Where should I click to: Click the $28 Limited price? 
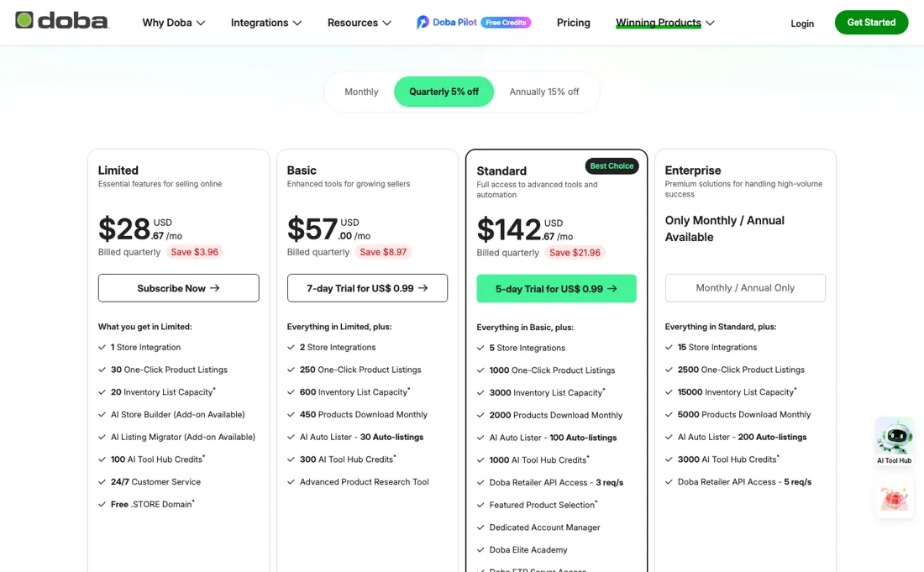(140, 228)
